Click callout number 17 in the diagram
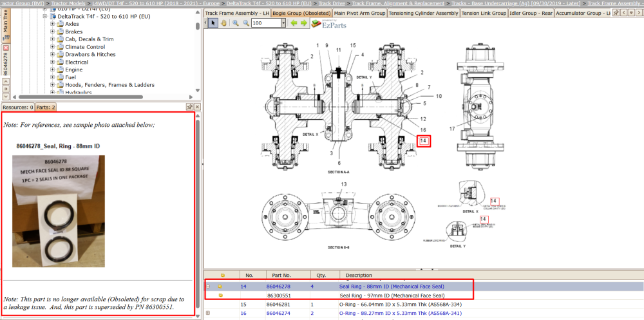This screenshot has height=320, width=644. coord(452,129)
